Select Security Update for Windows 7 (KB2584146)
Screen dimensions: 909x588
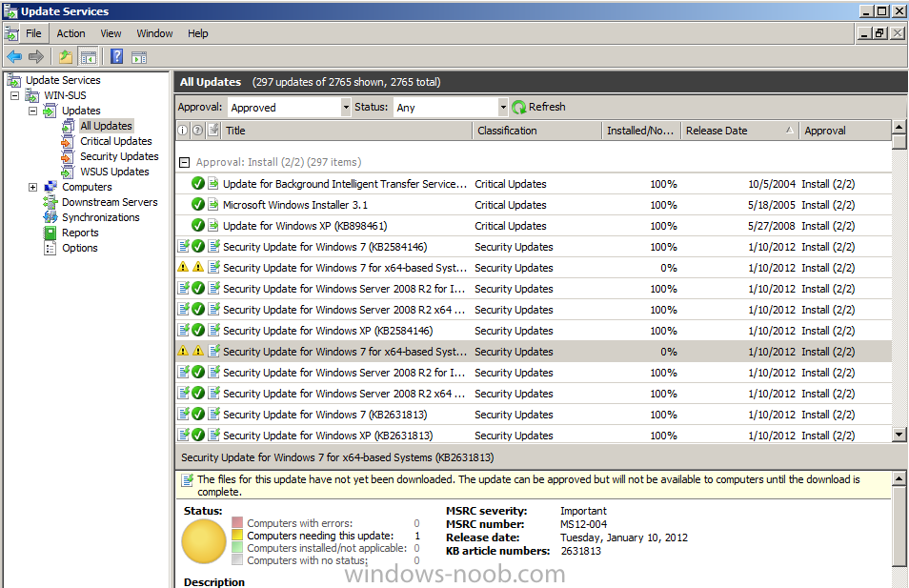pos(534,247)
